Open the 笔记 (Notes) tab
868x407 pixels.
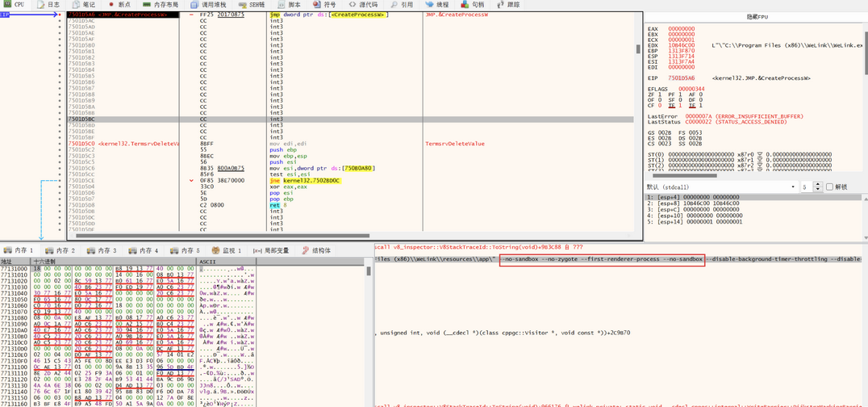pos(83,4)
